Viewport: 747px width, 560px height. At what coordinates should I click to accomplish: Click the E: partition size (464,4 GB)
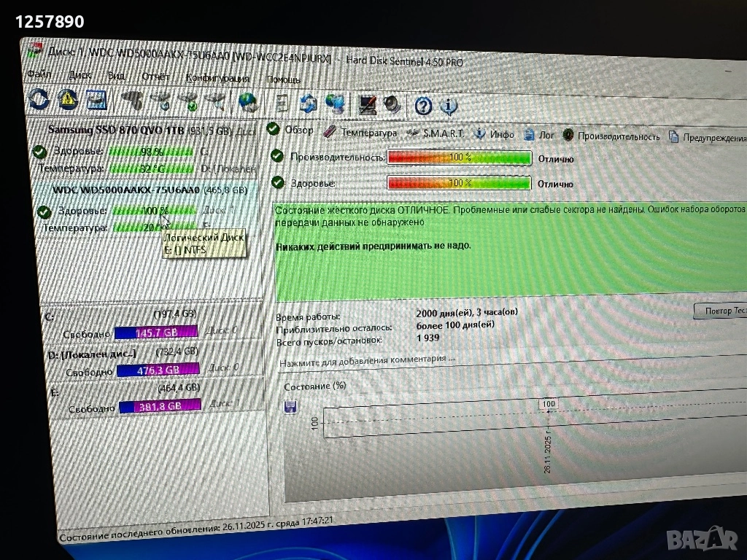click(179, 388)
